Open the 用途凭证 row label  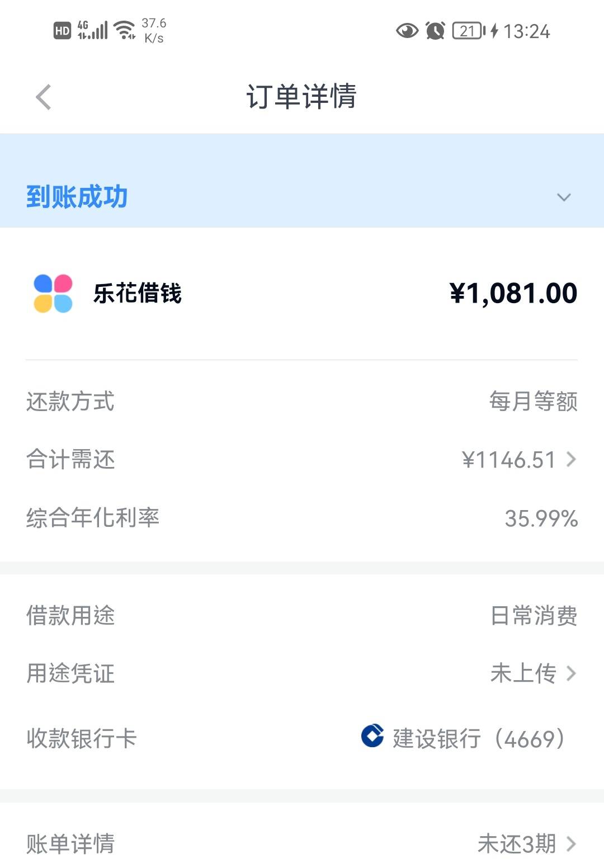[70, 673]
